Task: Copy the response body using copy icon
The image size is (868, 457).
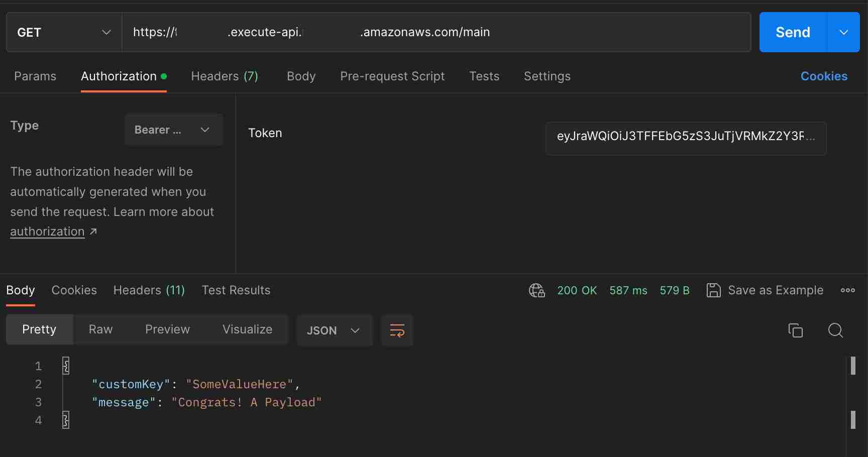Action: (x=795, y=330)
